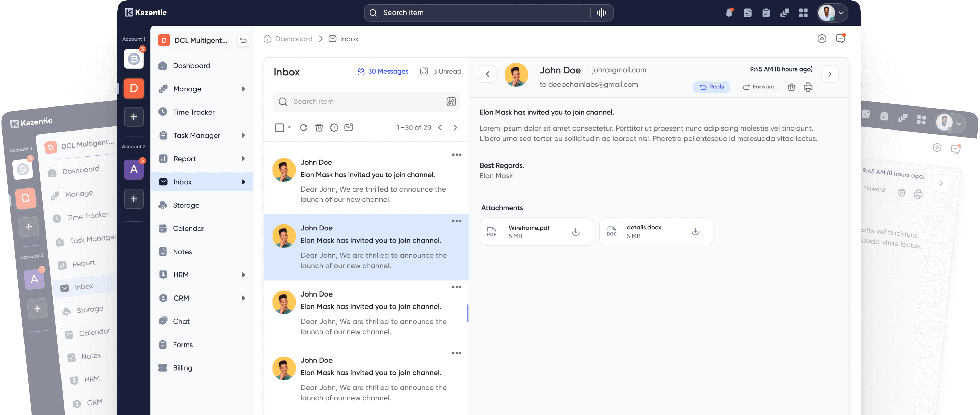Open options menu of third message
Viewport: 980px width, 415px height.
click(457, 287)
